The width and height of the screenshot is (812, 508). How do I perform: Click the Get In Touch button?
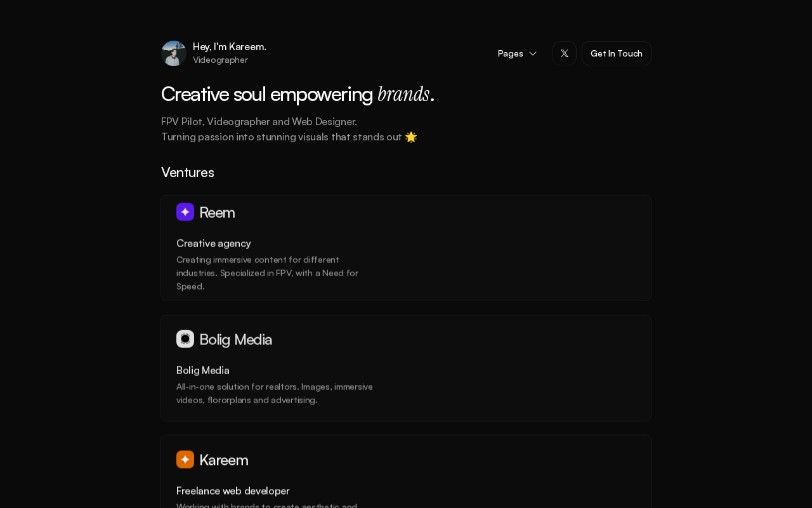[617, 53]
